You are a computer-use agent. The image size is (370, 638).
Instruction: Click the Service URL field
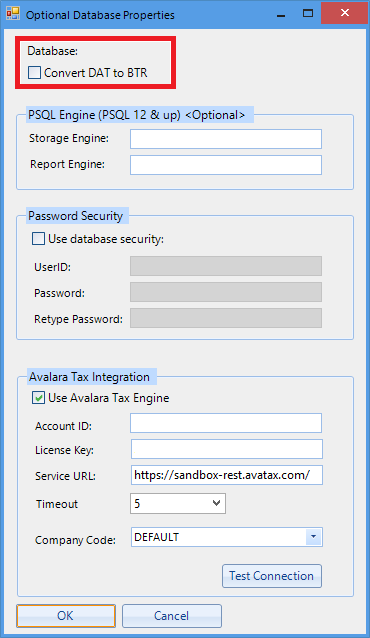pos(227,475)
